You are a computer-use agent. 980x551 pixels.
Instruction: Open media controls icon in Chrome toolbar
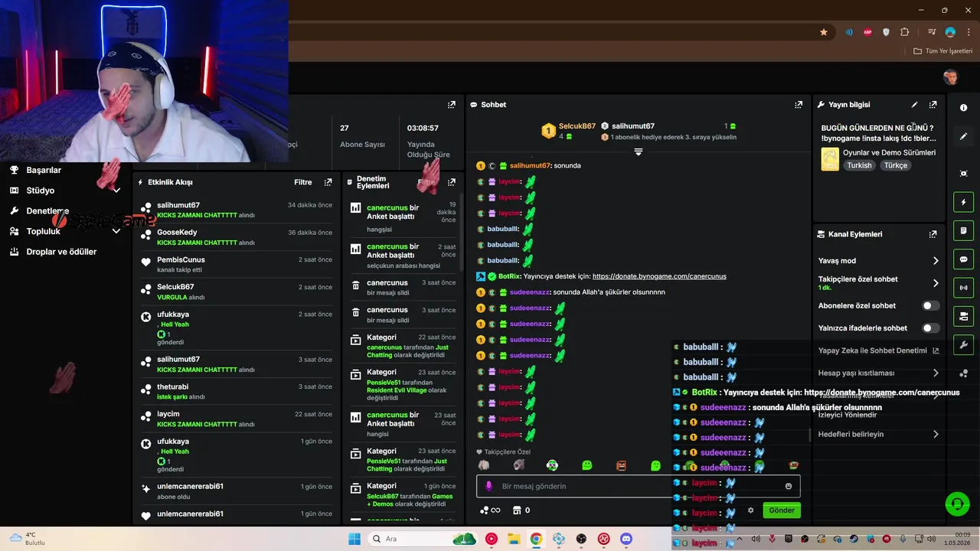(932, 32)
